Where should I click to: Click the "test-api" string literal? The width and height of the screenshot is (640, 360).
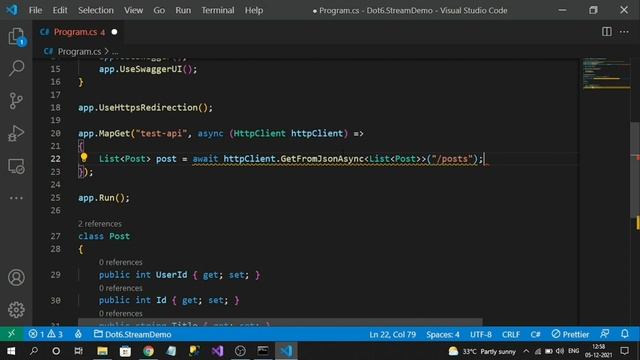tap(161, 133)
